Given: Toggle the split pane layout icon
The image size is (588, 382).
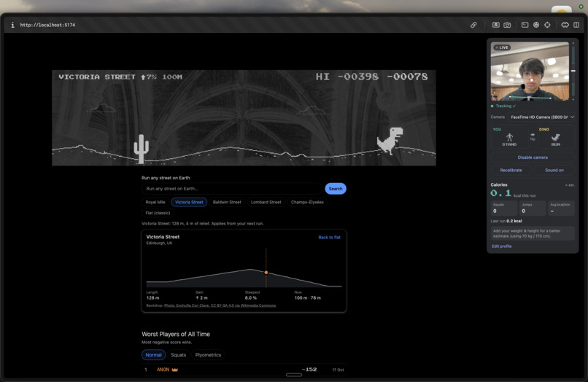Looking at the screenshot, I should pos(576,25).
